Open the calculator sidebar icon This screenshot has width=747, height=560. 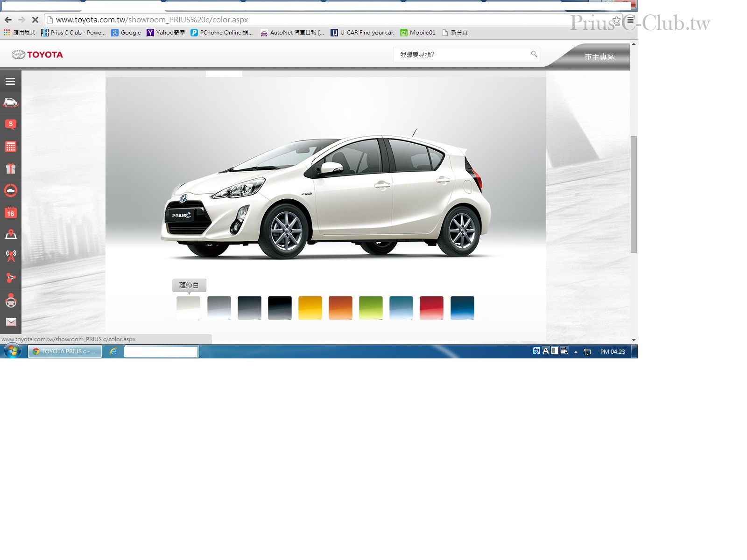[x=10, y=147]
